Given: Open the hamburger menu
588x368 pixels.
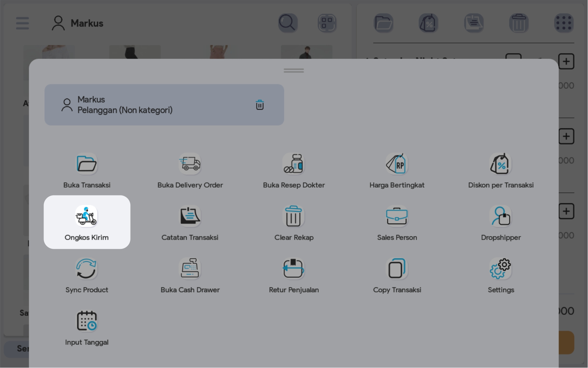Looking at the screenshot, I should [x=22, y=23].
